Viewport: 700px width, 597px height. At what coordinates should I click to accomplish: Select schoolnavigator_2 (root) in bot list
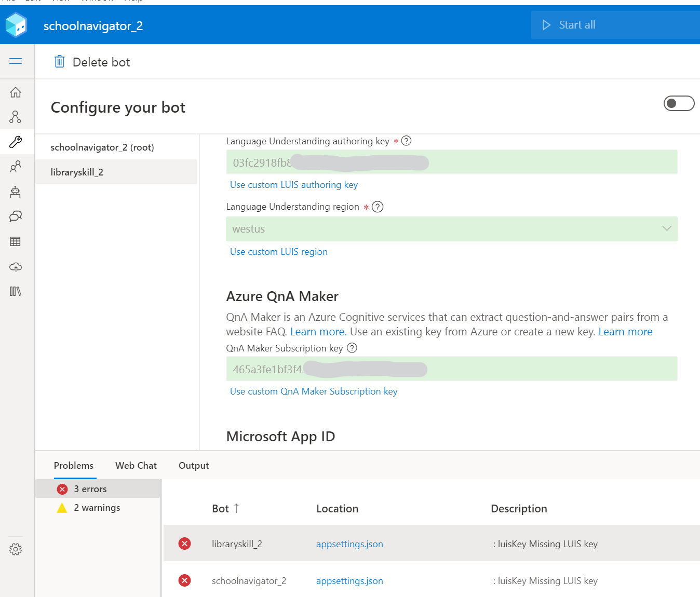tap(116, 147)
